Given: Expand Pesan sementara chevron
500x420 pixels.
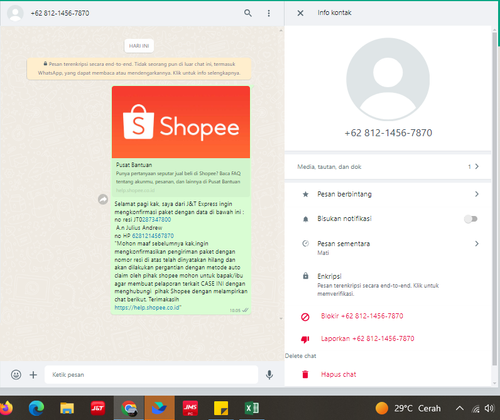Looking at the screenshot, I should [477, 244].
